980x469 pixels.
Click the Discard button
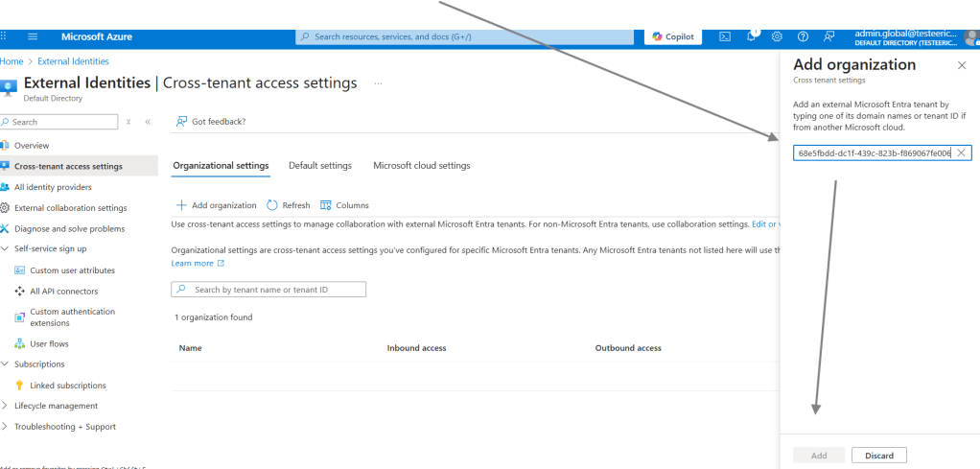click(x=878, y=456)
